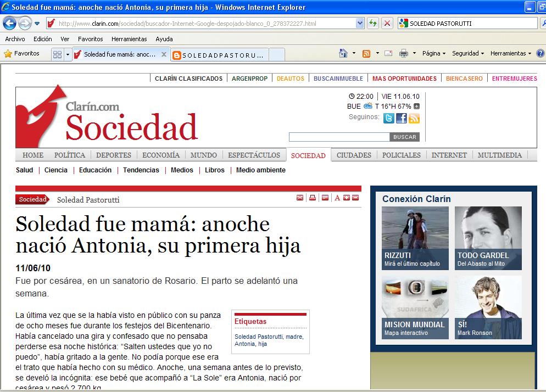This screenshot has width=546, height=392.
Task: Send article by email envelope icon
Action: [300, 198]
